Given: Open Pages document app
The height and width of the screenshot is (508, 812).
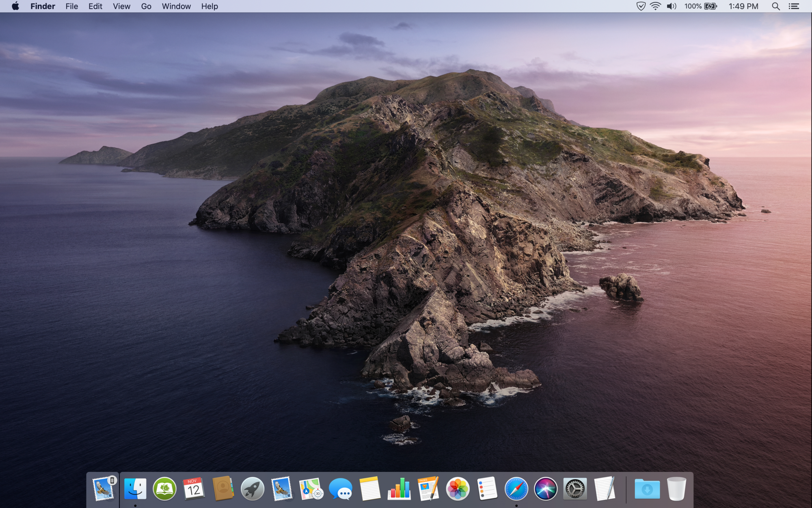Looking at the screenshot, I should click(x=428, y=488).
